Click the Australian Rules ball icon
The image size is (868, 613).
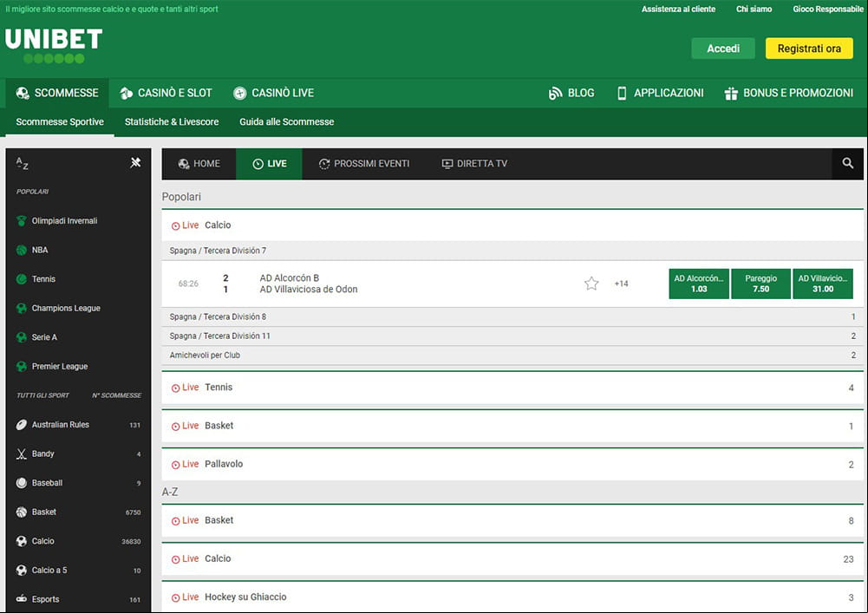22,425
